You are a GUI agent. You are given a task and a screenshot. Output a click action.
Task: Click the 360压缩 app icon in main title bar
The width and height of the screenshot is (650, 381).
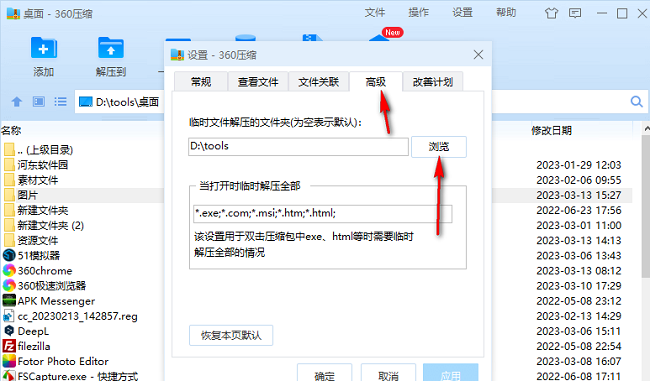coord(13,13)
